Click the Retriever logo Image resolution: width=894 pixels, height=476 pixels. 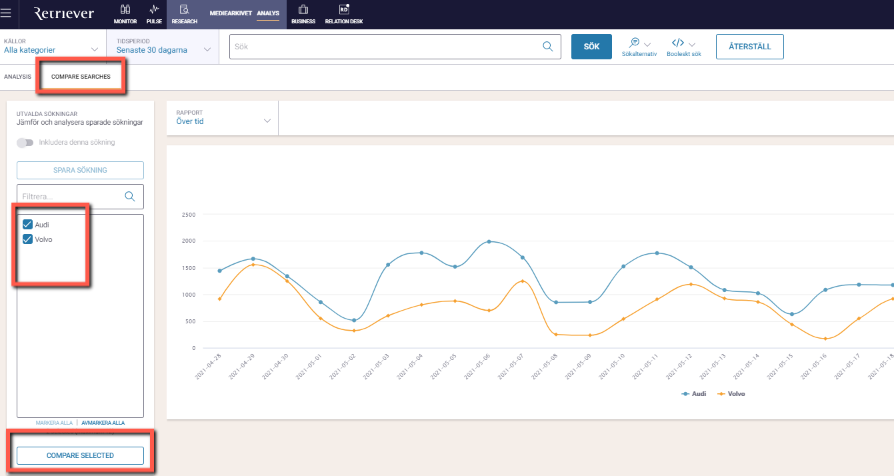[64, 13]
